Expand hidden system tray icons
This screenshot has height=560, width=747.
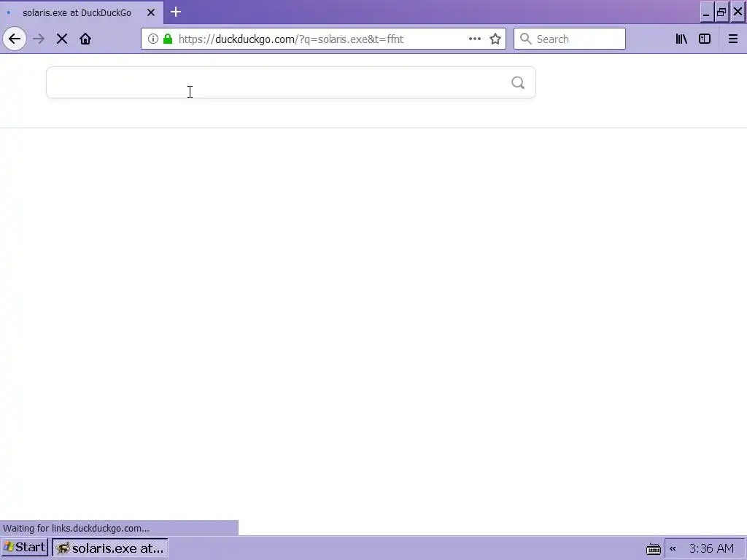[x=673, y=548]
